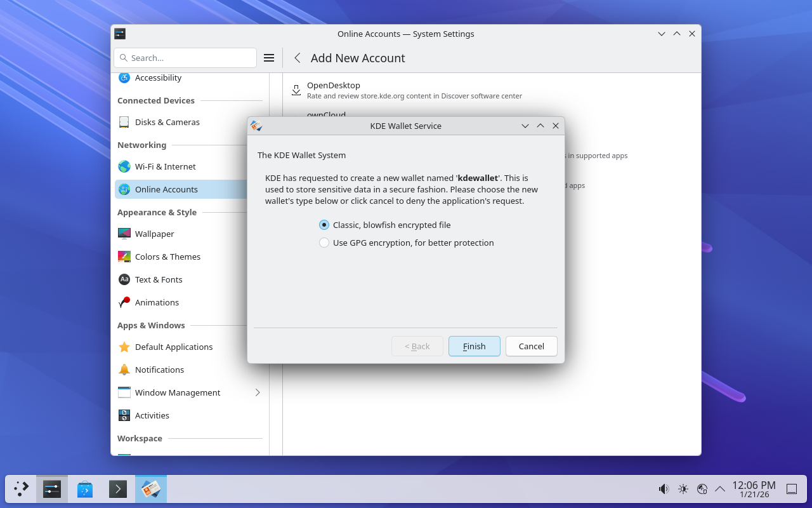Open Colors & Themes settings
812x508 pixels.
[167, 257]
